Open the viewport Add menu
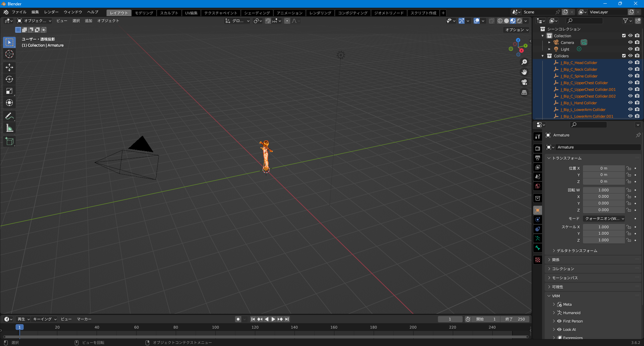Viewport: 644px width, 346px height. [x=89, y=21]
